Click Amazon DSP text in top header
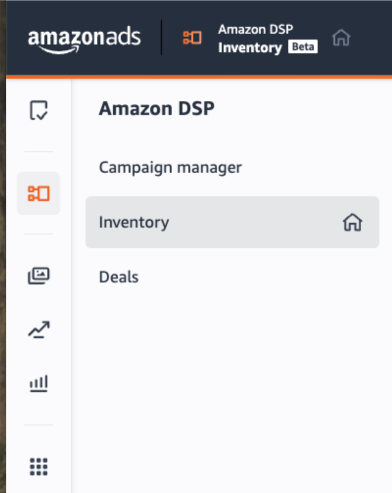 [x=256, y=29]
